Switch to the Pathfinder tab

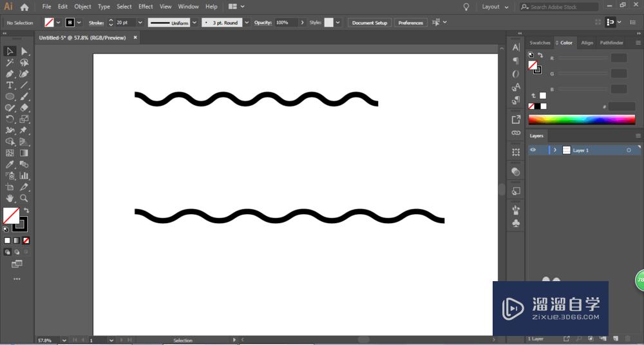pos(611,43)
